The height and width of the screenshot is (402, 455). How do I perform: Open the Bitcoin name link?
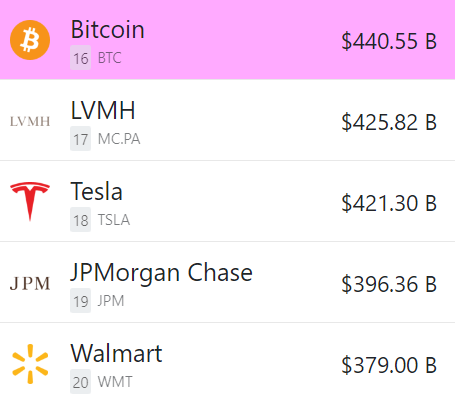108,29
